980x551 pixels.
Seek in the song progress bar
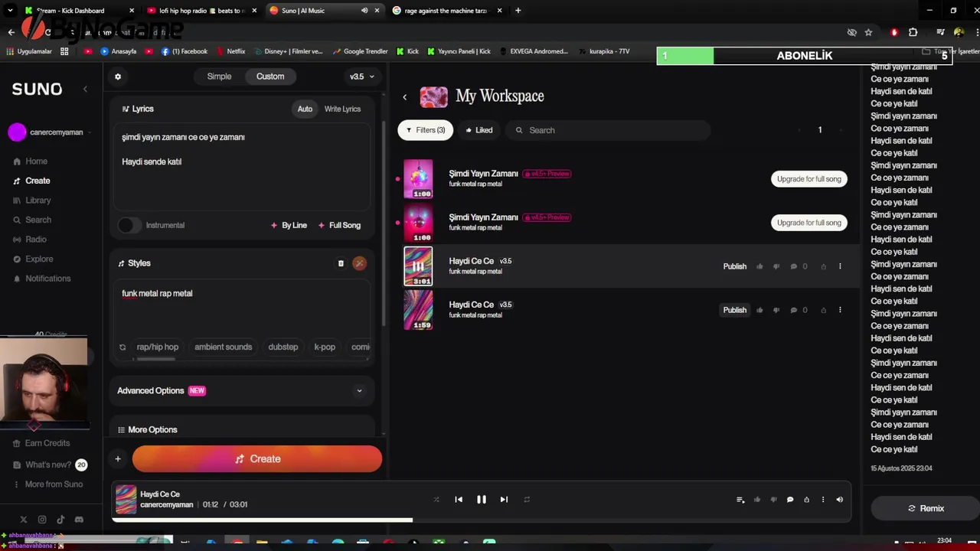point(482,520)
